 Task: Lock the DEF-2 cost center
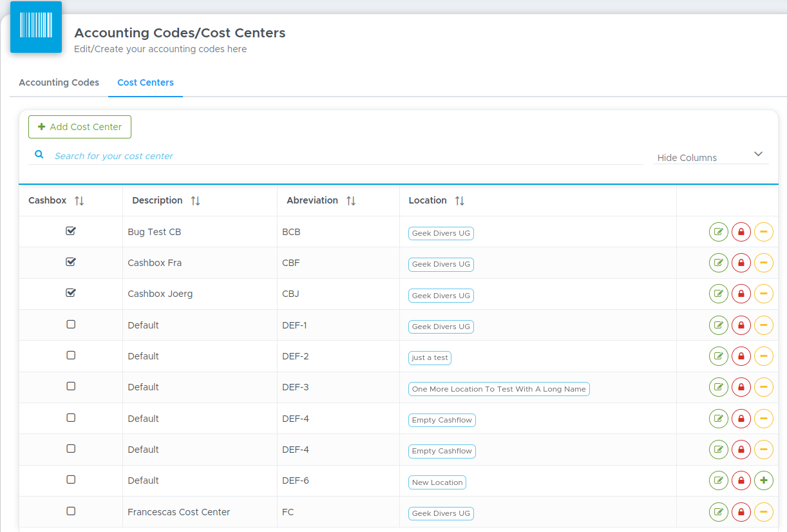(741, 356)
